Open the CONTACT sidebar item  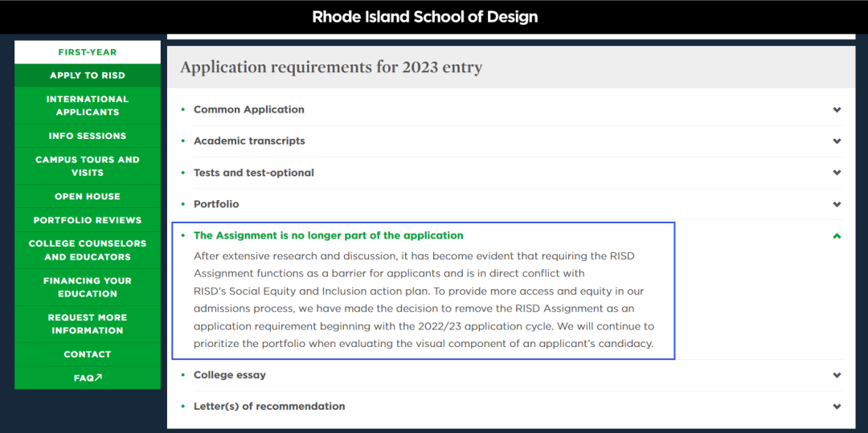[x=88, y=354]
